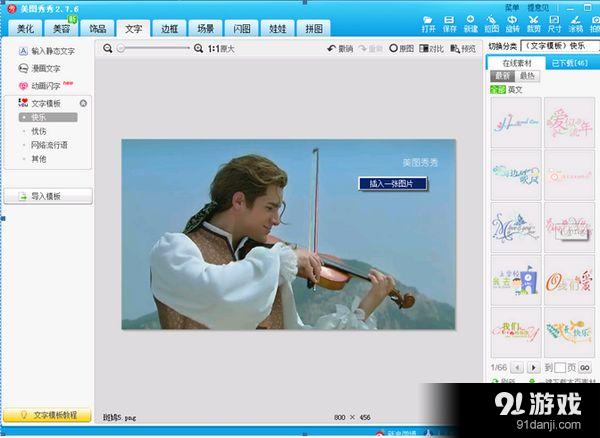Choose 漫画文字 comic text option

click(39, 68)
